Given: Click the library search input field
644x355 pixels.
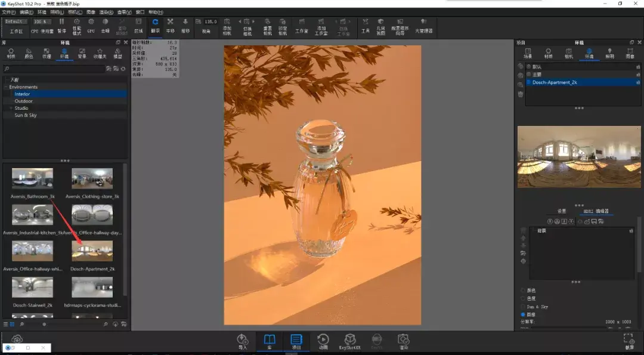Looking at the screenshot, I should [54, 69].
